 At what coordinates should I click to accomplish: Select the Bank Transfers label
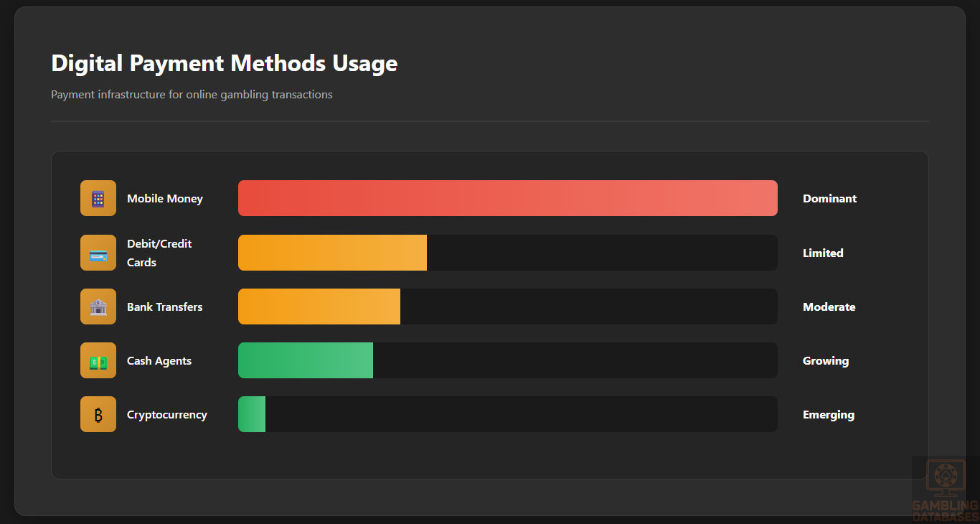(165, 307)
